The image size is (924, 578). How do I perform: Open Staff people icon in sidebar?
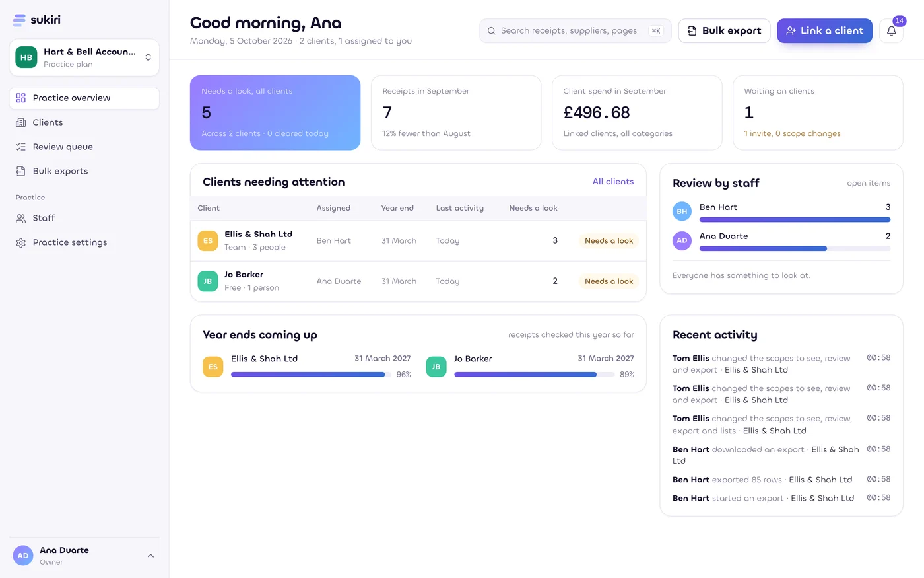click(x=21, y=218)
